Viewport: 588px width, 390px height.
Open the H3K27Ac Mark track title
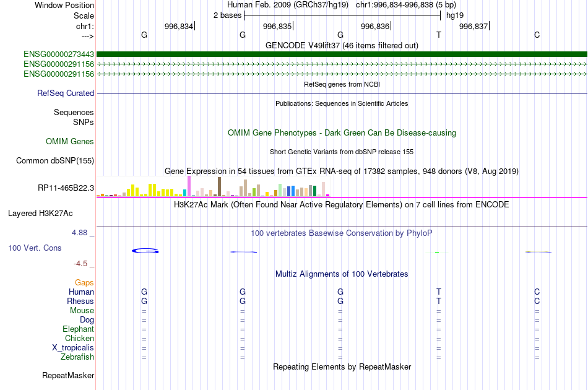pyautogui.click(x=342, y=205)
